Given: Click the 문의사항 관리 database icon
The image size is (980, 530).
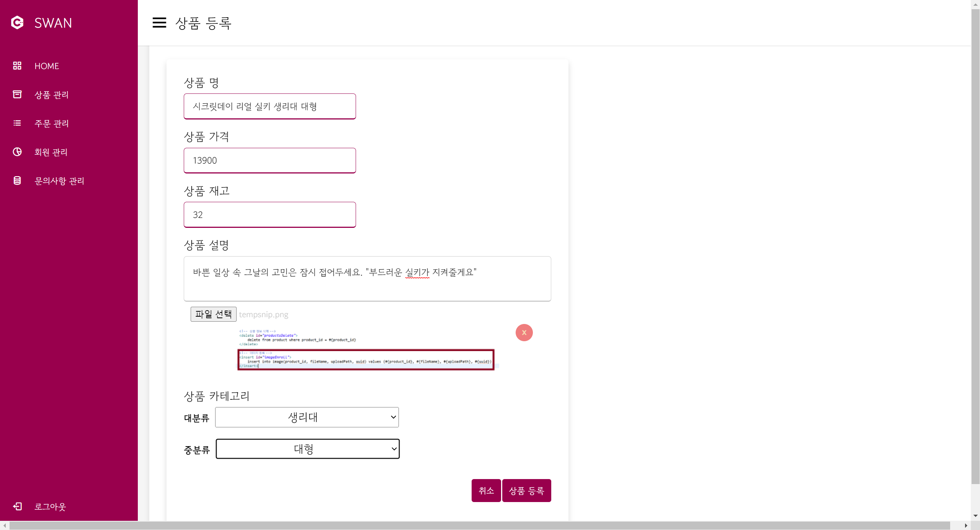Looking at the screenshot, I should [x=17, y=181].
